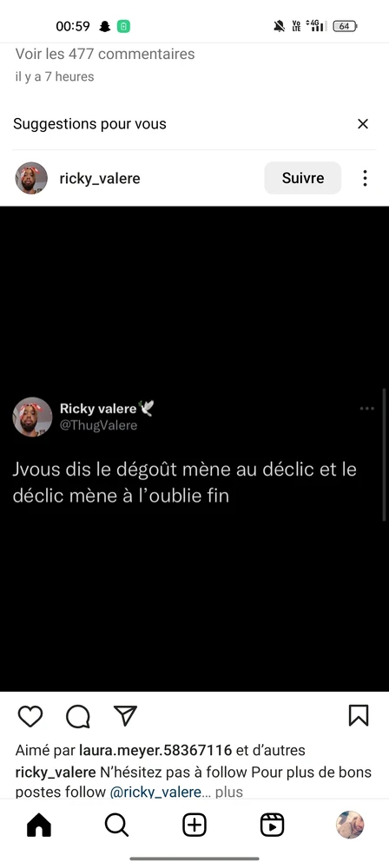Tap the tweet image post content
The height and width of the screenshot is (868, 389).
coord(194,449)
